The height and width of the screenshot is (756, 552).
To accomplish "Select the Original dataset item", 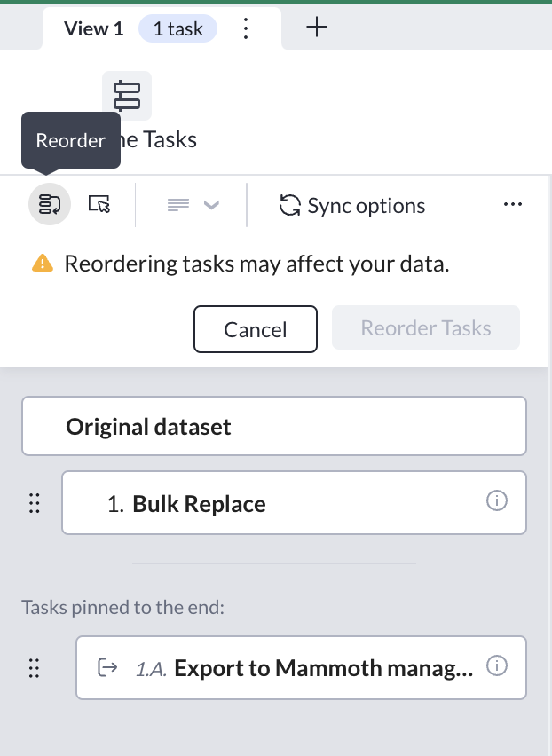I will click(273, 426).
